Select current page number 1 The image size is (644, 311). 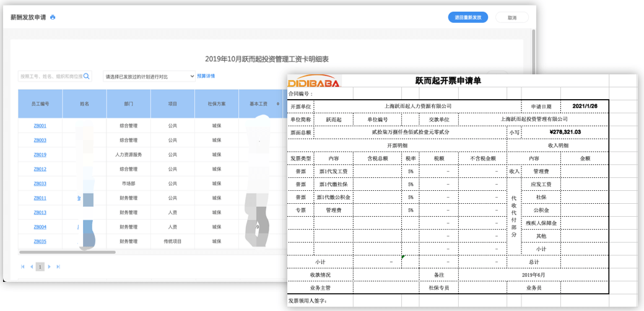pyautogui.click(x=40, y=266)
